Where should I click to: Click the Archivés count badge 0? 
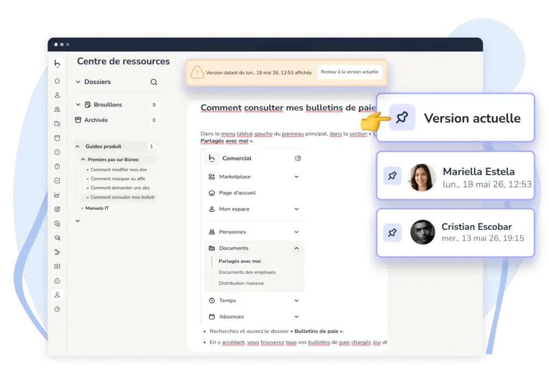click(154, 120)
